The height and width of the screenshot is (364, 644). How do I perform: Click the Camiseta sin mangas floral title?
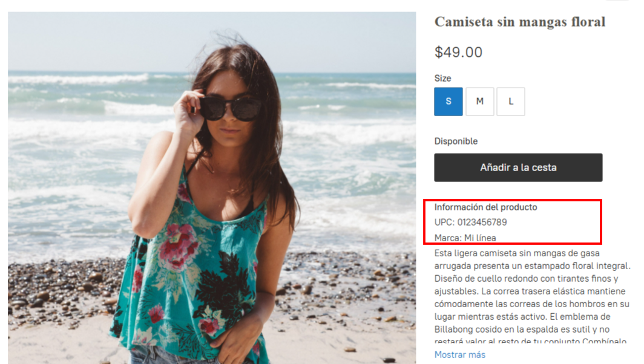pyautogui.click(x=520, y=22)
